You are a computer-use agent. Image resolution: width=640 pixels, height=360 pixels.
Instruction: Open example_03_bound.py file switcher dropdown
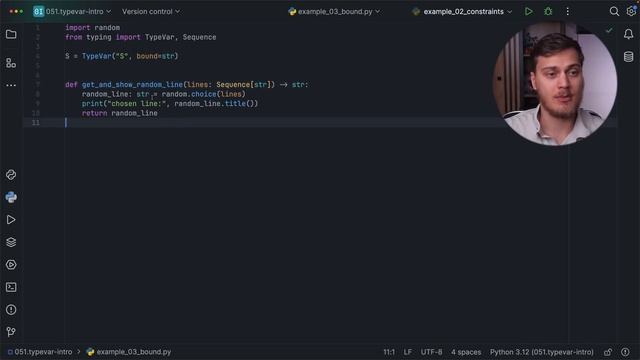click(334, 11)
